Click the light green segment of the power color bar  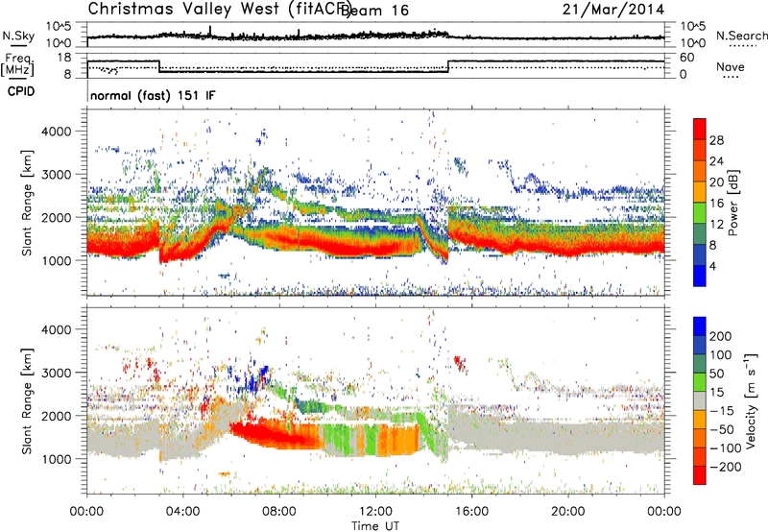[x=700, y=212]
